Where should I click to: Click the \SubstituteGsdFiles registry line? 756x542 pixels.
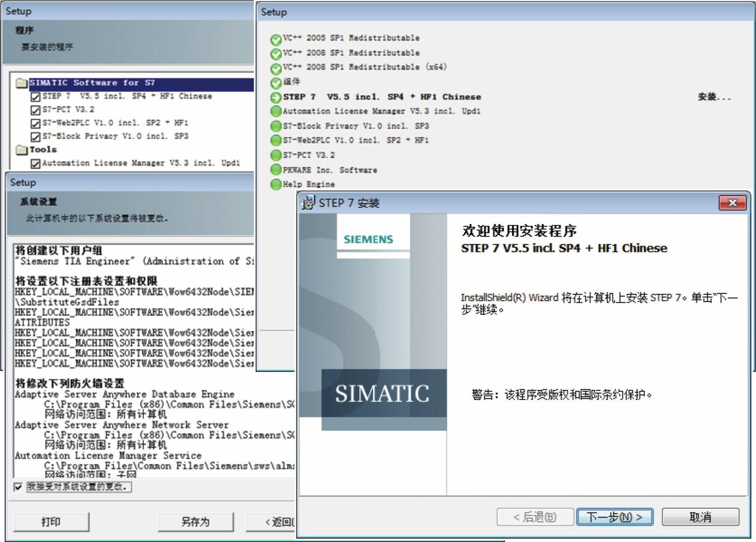pyautogui.click(x=67, y=302)
